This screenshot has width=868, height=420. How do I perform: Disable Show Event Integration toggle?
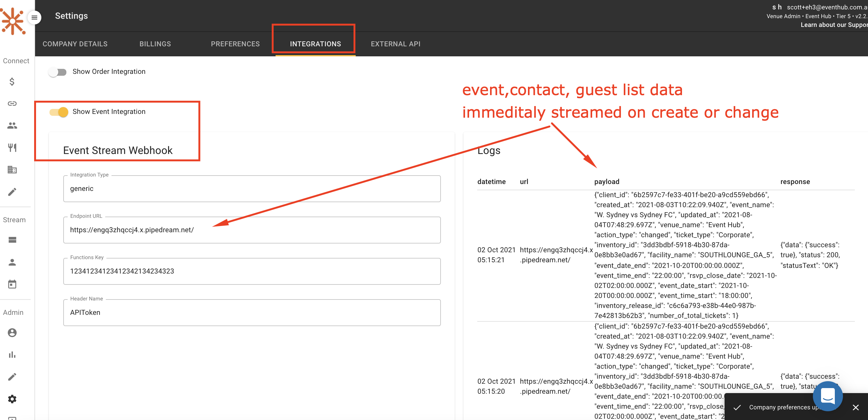[59, 112]
